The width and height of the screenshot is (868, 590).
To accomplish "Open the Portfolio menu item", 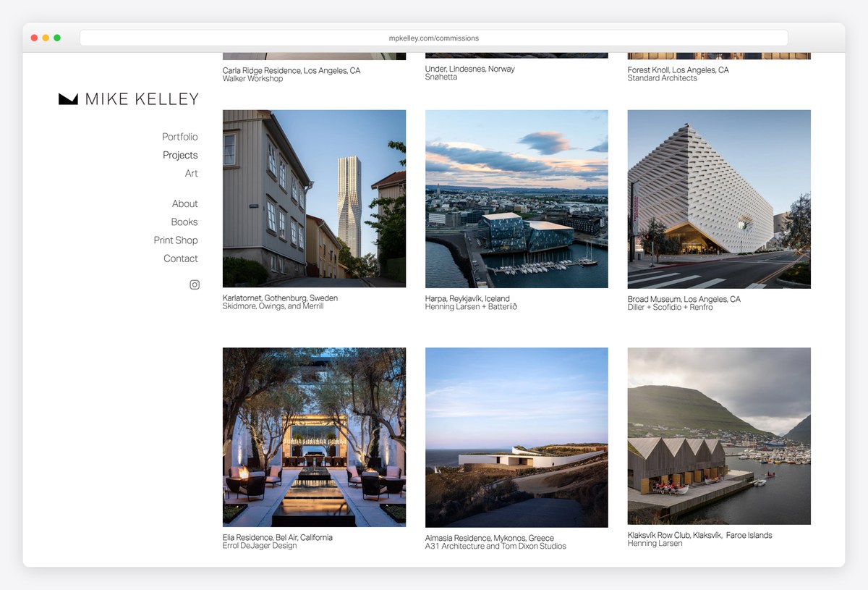I will click(x=180, y=137).
